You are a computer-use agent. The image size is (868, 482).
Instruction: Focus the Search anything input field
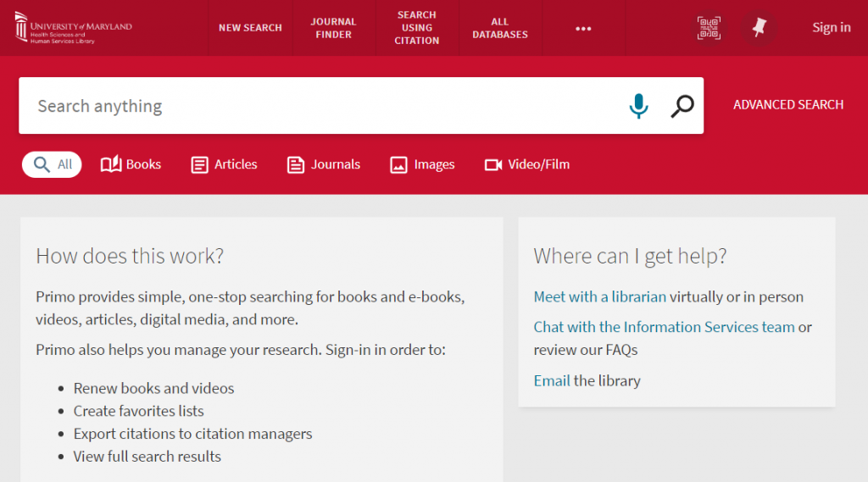(x=322, y=106)
